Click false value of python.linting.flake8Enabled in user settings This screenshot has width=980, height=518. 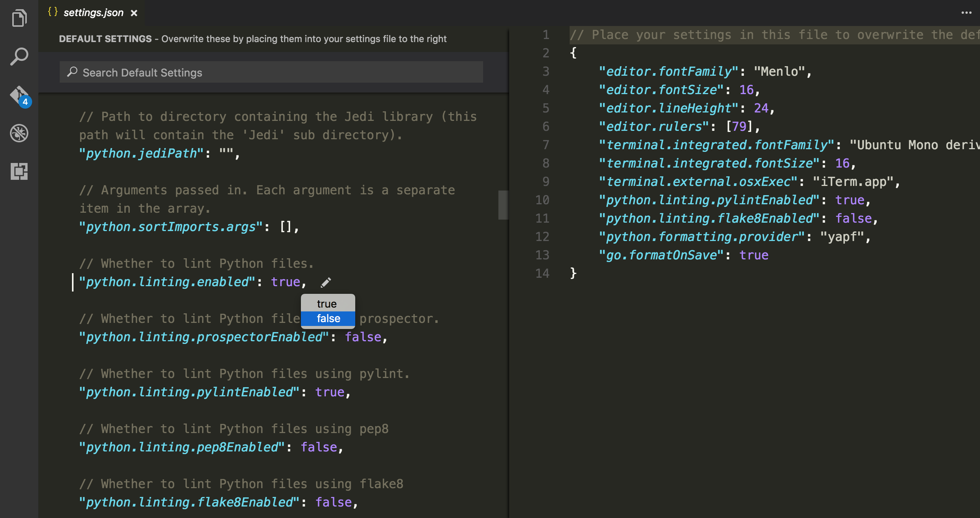coord(853,218)
